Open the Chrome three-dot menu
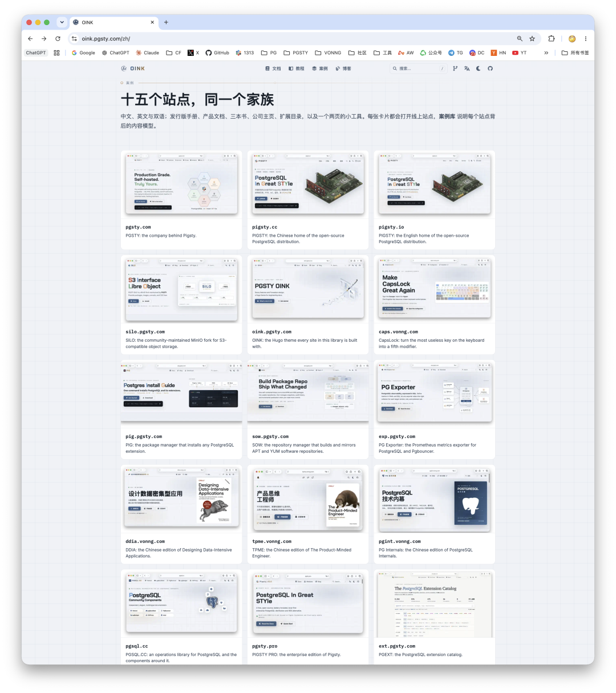This screenshot has height=693, width=616. point(585,39)
